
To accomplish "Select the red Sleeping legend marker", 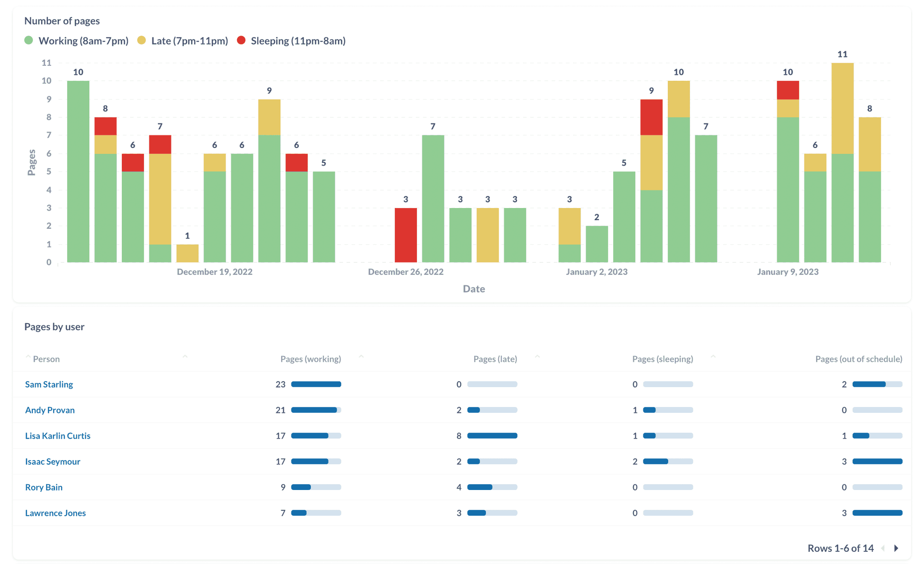I will (x=240, y=40).
